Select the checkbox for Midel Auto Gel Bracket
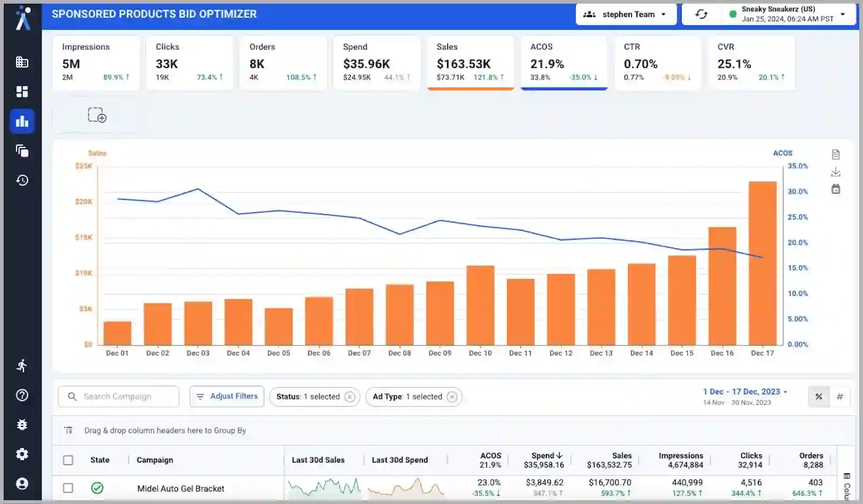The image size is (863, 504). coord(68,488)
